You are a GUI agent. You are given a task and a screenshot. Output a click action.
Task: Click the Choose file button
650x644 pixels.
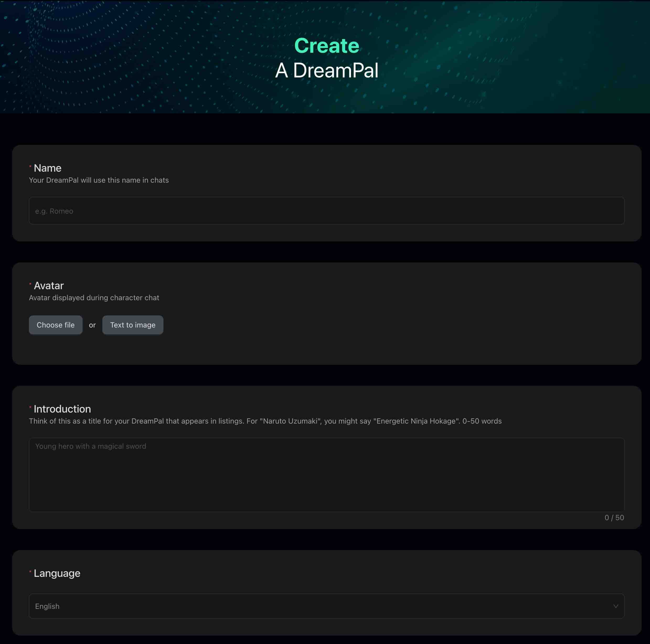[x=56, y=325]
